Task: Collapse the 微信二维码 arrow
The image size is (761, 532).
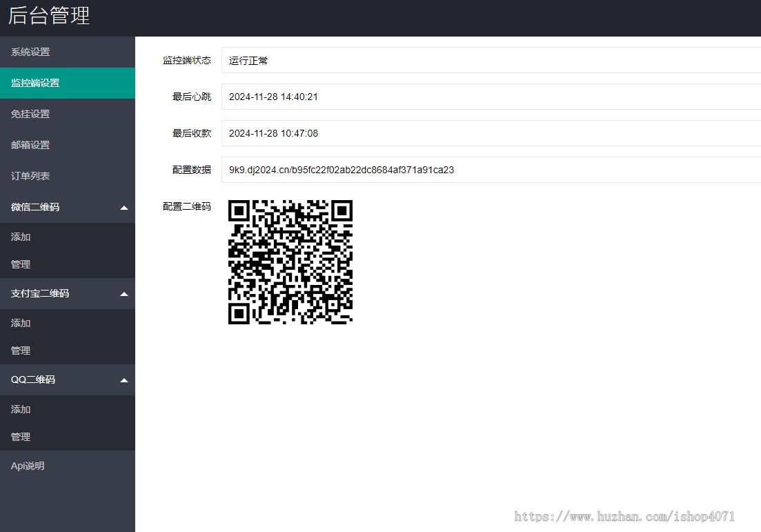Action: 124,208
